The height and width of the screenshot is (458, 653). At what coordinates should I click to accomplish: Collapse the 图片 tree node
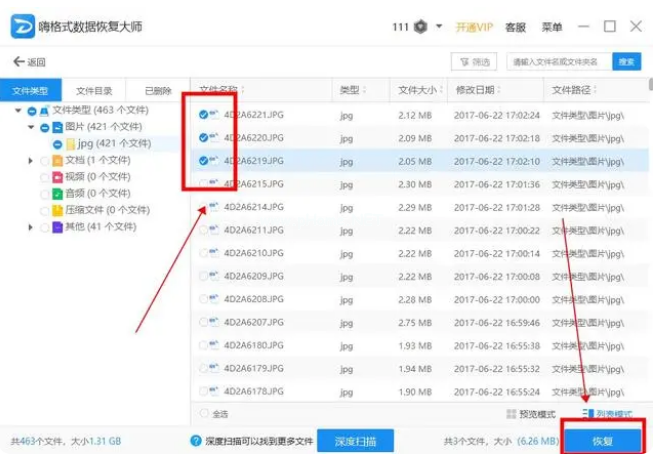31,127
